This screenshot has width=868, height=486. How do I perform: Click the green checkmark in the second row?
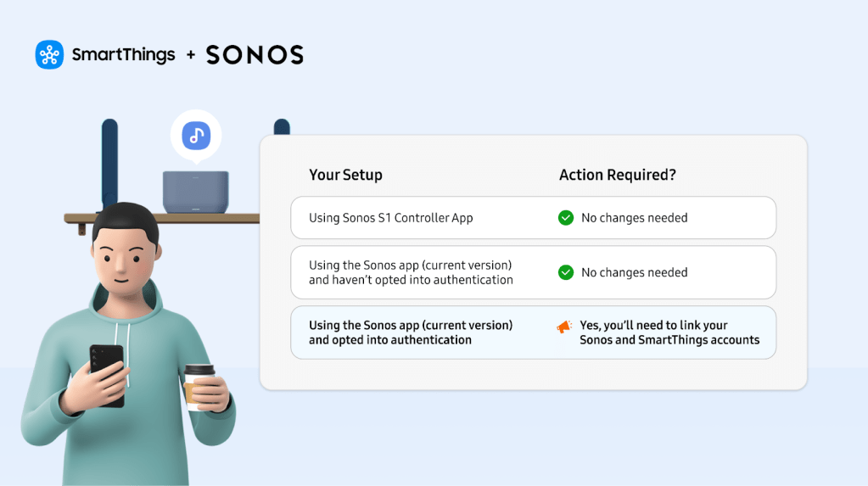(x=566, y=272)
